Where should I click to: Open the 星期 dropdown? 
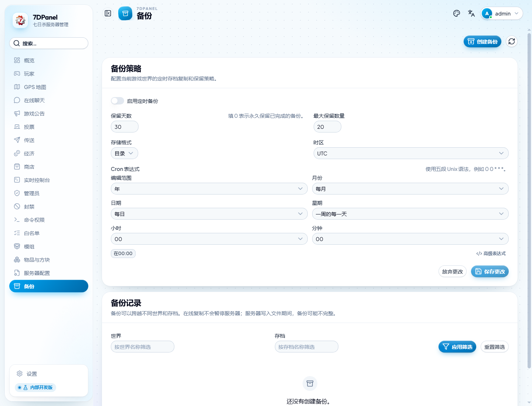410,214
